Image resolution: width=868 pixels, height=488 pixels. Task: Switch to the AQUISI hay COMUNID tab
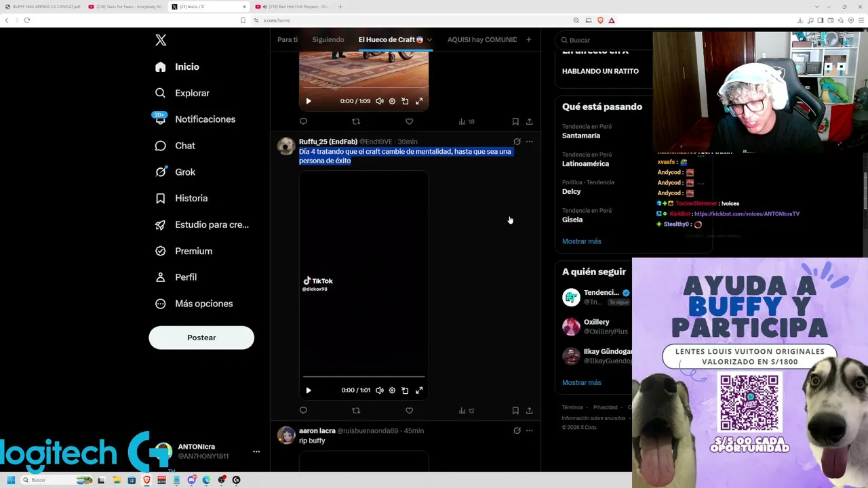[x=482, y=39]
